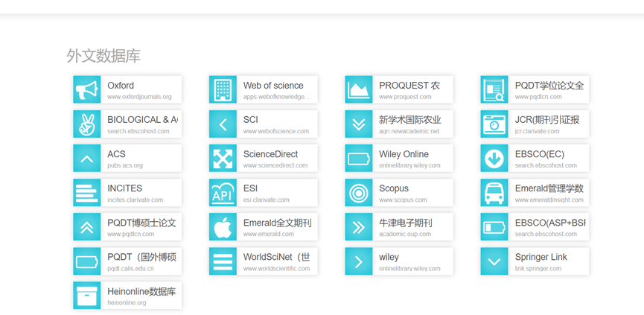The image size is (644, 315).
Task: Click the camera icon beside JCR(期刊引证报
Action: coord(494,124)
